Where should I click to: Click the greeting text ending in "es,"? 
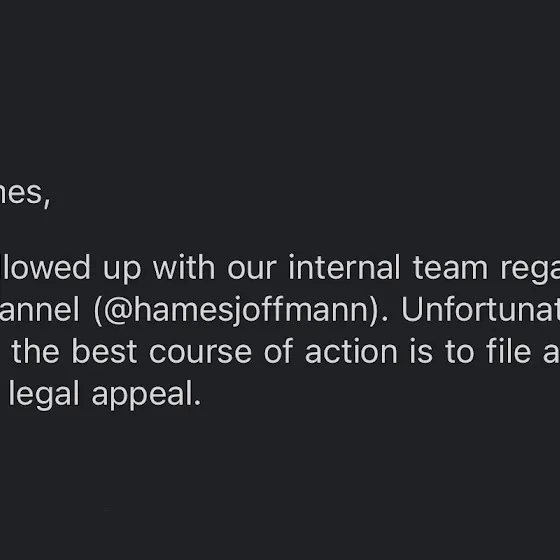pos(25,195)
